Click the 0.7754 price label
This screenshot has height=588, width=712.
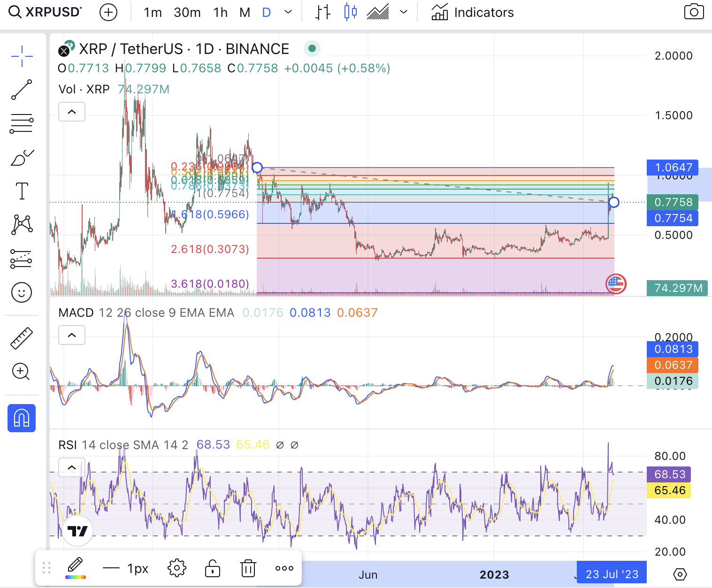click(x=673, y=218)
